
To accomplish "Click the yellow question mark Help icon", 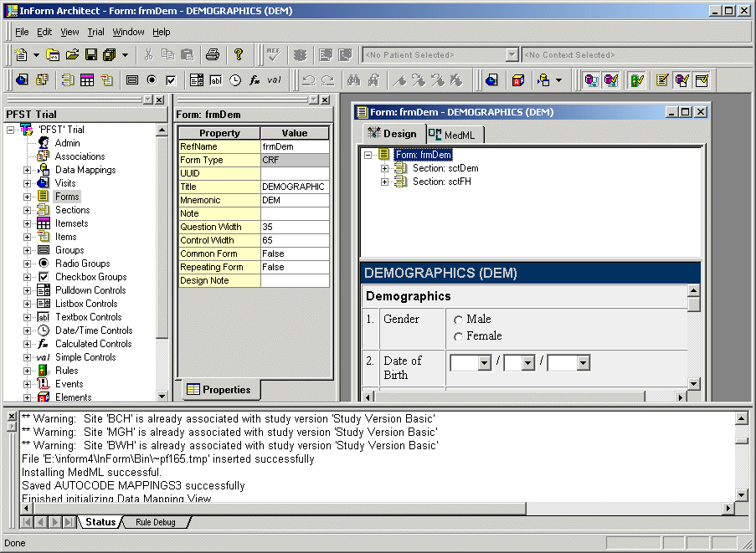I will point(238,55).
